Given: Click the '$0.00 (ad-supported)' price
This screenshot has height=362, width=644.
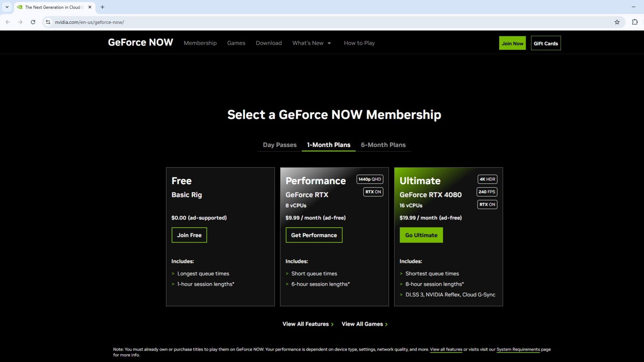Looking at the screenshot, I should 199,218.
